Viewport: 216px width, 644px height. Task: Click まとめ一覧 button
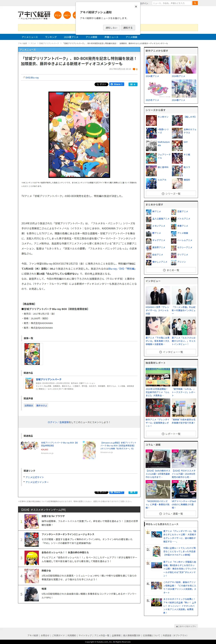171,270
